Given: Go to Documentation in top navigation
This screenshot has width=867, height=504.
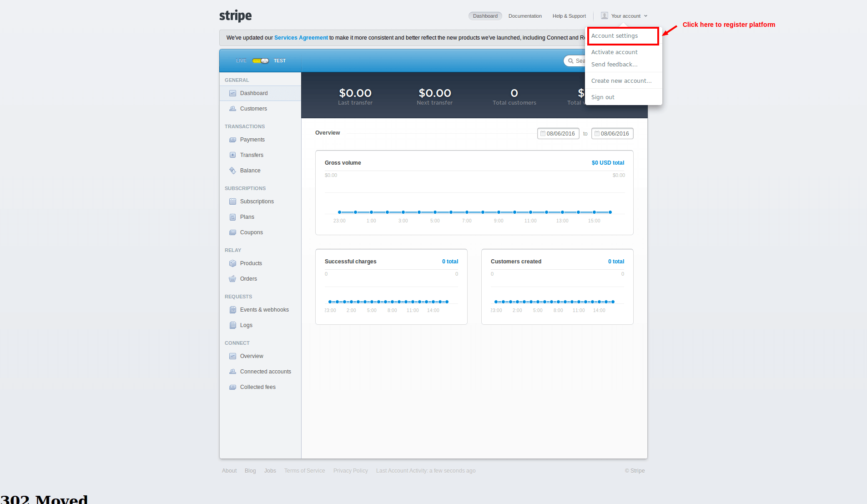Looking at the screenshot, I should pyautogui.click(x=525, y=16).
